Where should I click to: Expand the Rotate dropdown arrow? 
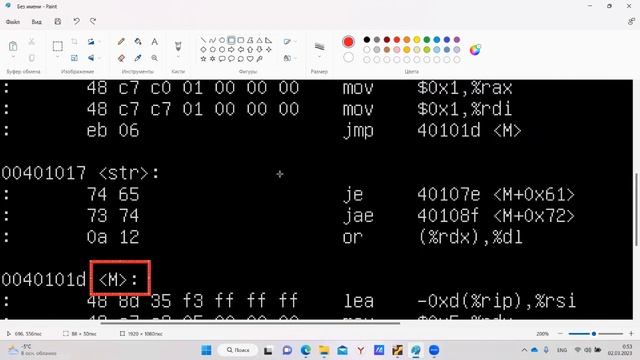pyautogui.click(x=99, y=42)
